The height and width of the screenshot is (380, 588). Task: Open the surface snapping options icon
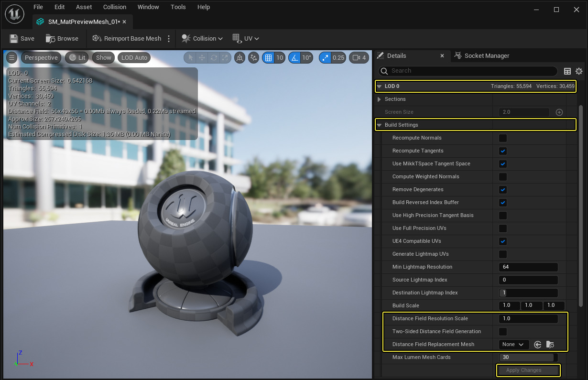click(254, 58)
